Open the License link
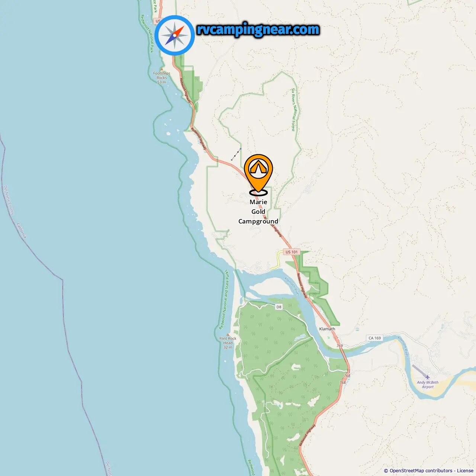The width and height of the screenshot is (476, 476). [465, 470]
